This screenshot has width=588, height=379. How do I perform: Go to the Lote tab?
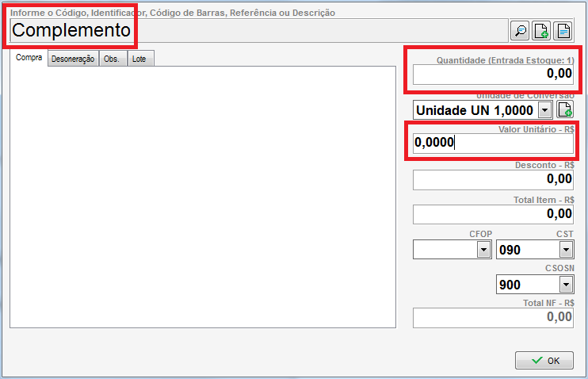click(139, 59)
